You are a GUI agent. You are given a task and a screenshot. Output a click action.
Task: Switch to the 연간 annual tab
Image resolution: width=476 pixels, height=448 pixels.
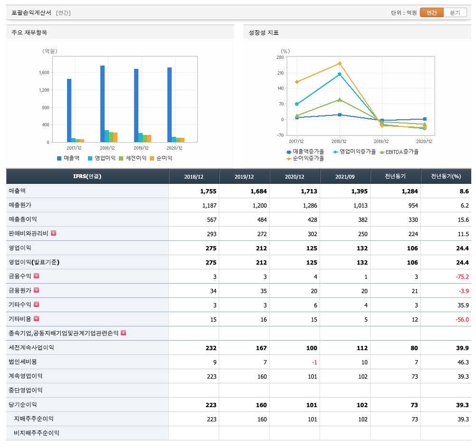[x=431, y=12]
